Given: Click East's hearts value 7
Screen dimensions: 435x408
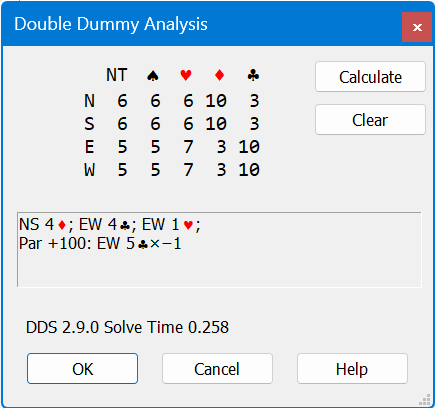Looking at the screenshot, I should 188,147.
